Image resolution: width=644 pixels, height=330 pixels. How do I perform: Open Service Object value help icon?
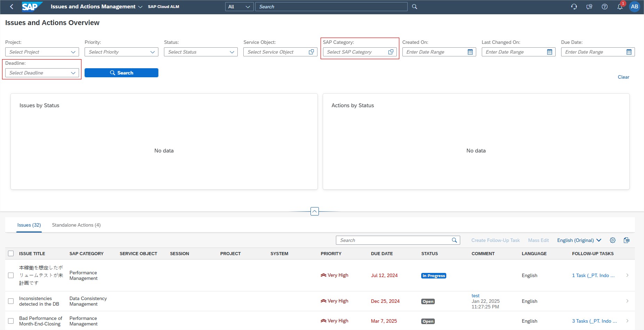click(x=311, y=52)
